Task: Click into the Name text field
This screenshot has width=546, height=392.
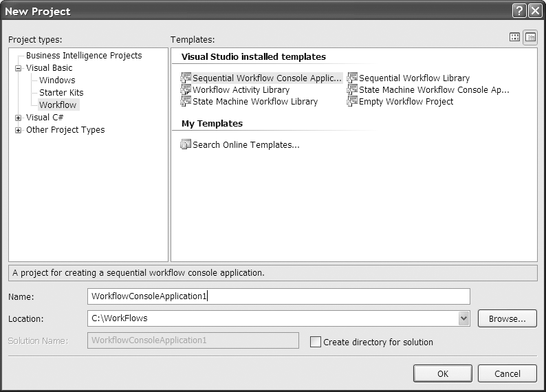Action: tap(279, 296)
